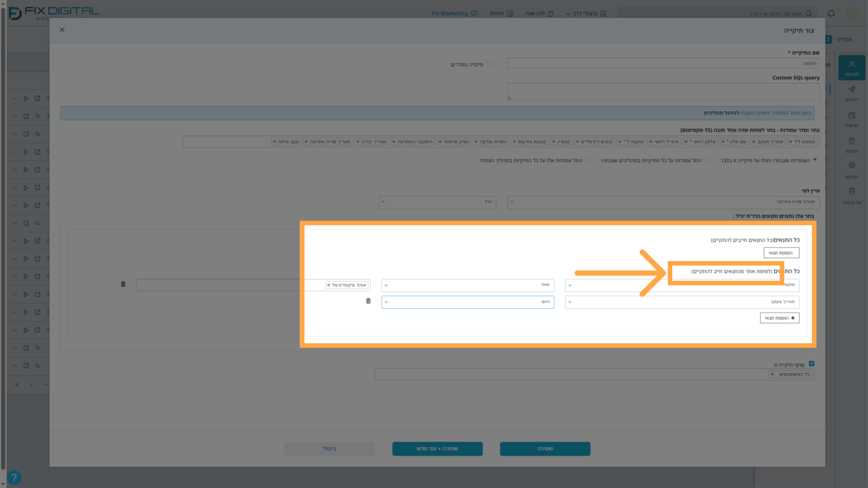Remove the 'קמפיין' column tag
The height and width of the screenshot is (488, 868).
pyautogui.click(x=553, y=142)
